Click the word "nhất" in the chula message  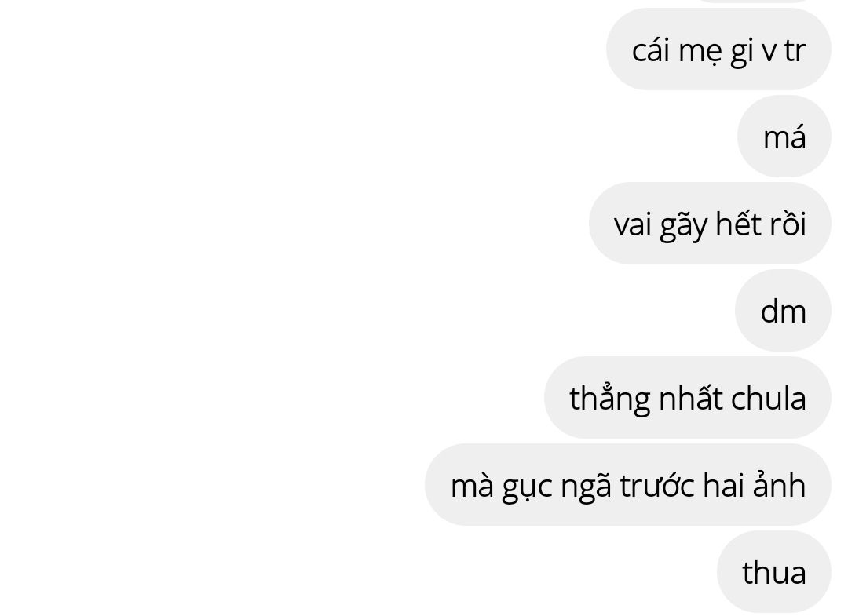tap(691, 398)
